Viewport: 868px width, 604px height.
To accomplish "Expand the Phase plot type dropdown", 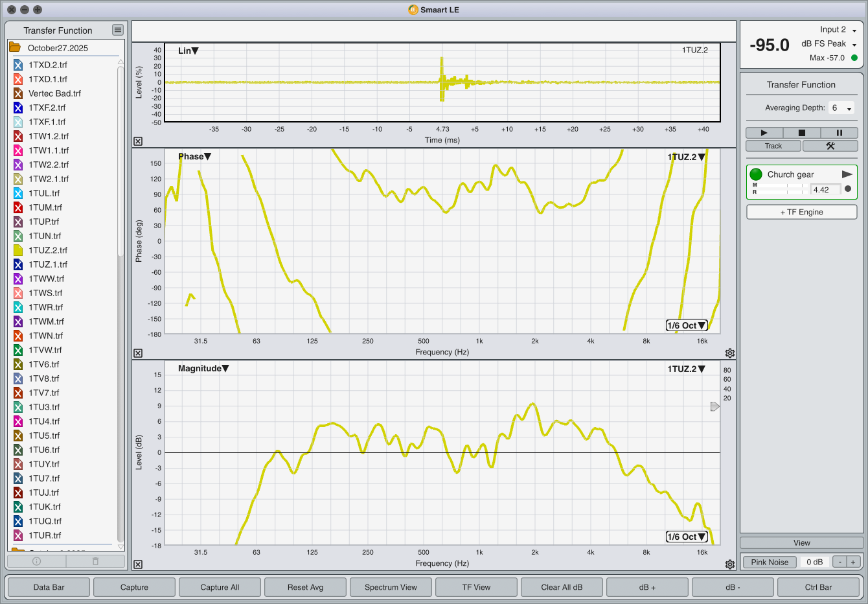I will pos(194,156).
